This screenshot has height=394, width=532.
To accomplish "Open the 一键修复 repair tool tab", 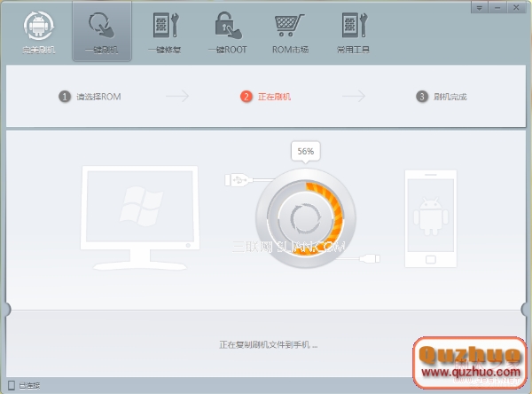I will pos(165,33).
